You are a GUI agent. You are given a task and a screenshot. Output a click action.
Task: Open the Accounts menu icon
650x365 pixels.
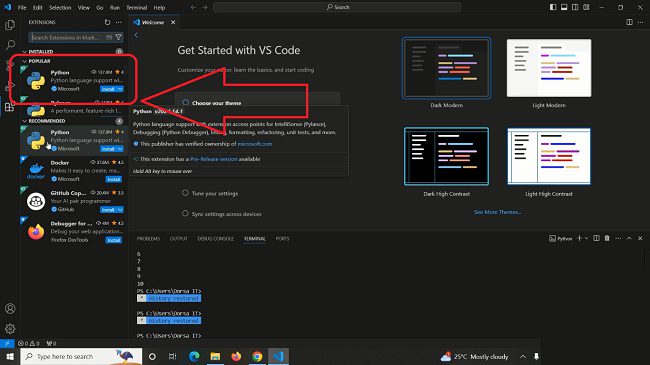click(10, 309)
